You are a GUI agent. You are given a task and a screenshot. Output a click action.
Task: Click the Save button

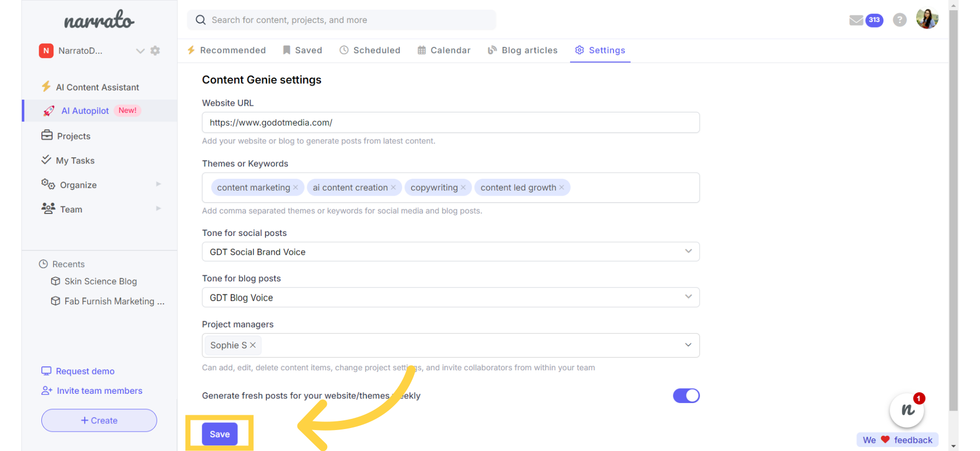coord(219,434)
